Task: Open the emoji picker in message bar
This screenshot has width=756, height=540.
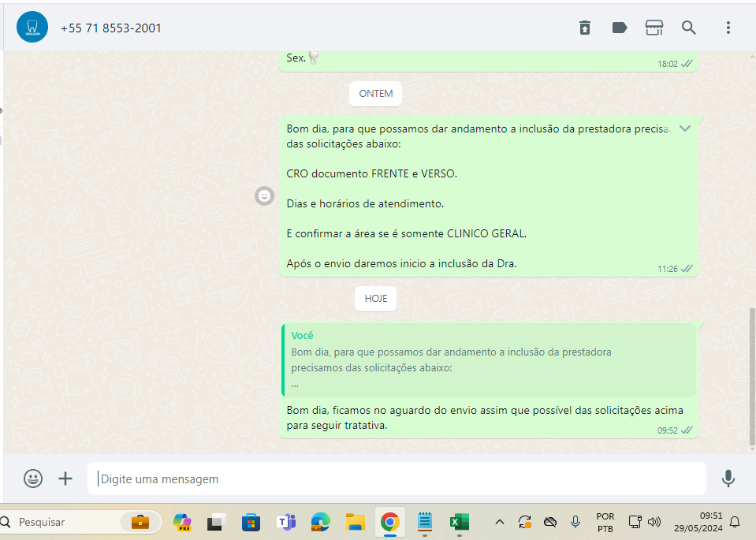Action: (x=33, y=479)
